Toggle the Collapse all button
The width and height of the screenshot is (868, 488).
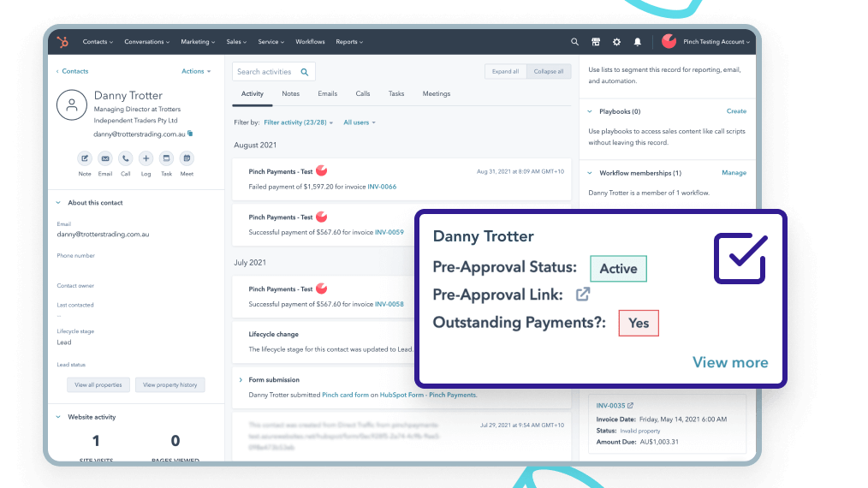[x=549, y=72]
